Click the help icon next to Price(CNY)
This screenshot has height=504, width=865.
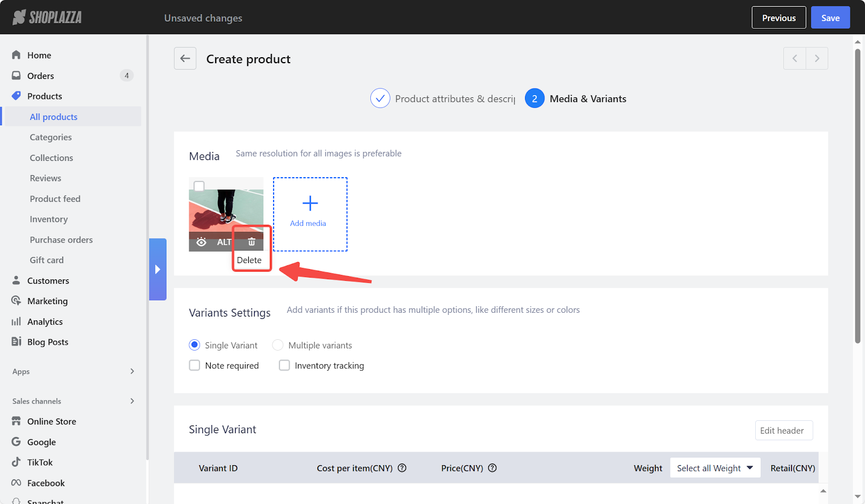493,468
